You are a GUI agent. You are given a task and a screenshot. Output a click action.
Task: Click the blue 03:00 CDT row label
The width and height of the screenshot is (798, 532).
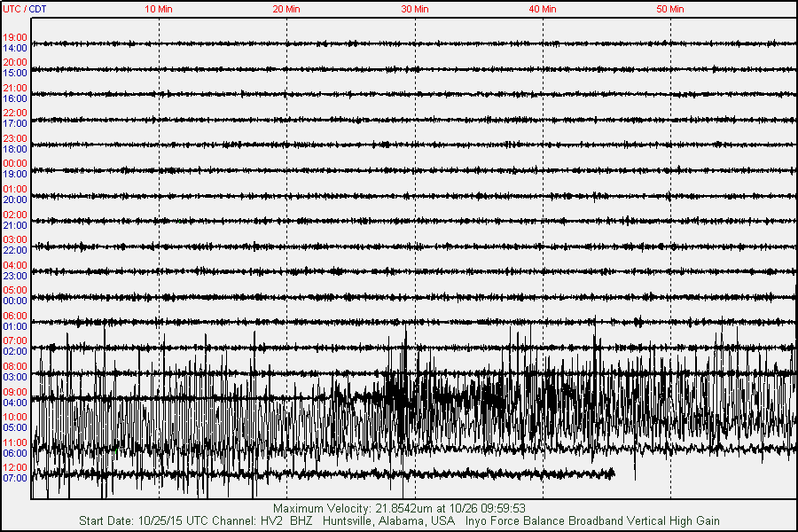pyautogui.click(x=15, y=377)
